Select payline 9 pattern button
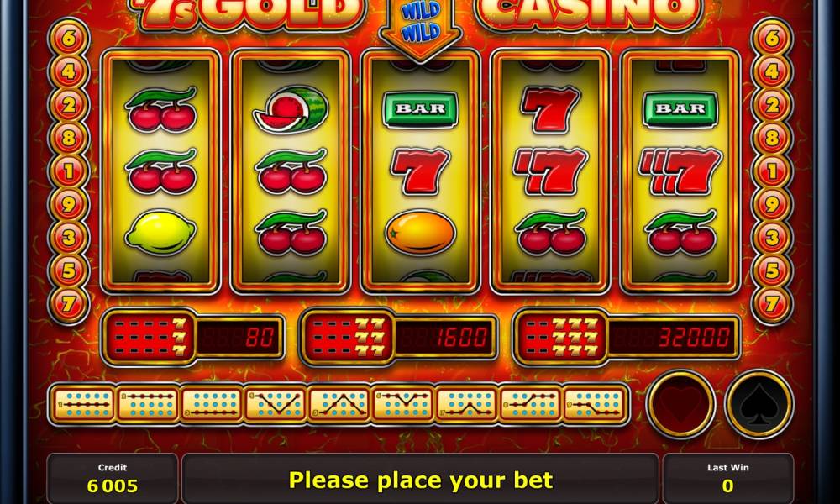Viewport: 840px width, 504px height. [x=596, y=404]
